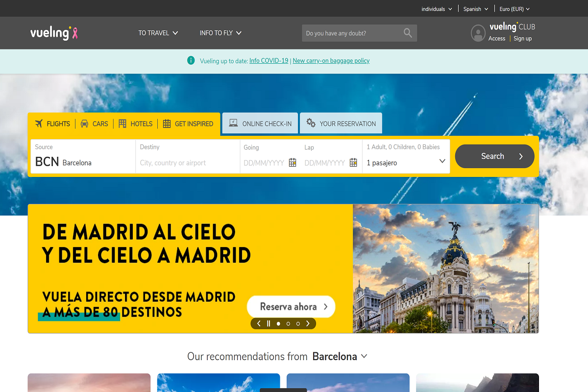Change recommendations city from Barcelona
Viewport: 588px width, 392px height.
[x=340, y=356]
